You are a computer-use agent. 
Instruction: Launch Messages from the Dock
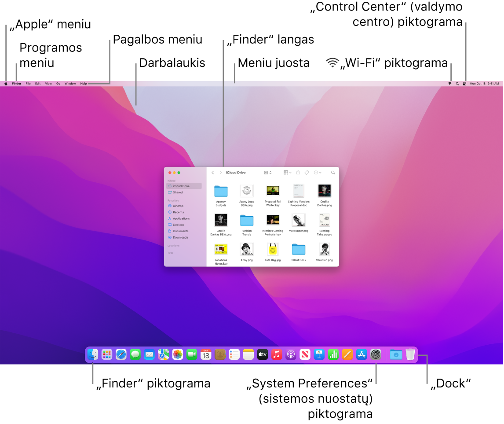click(134, 354)
